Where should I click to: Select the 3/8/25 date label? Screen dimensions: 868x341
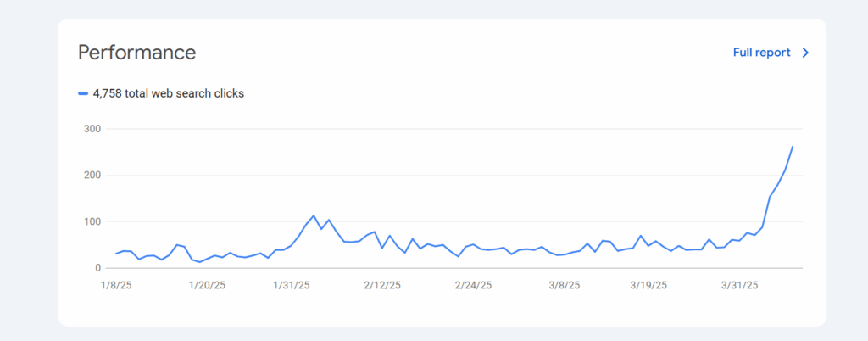click(x=563, y=285)
